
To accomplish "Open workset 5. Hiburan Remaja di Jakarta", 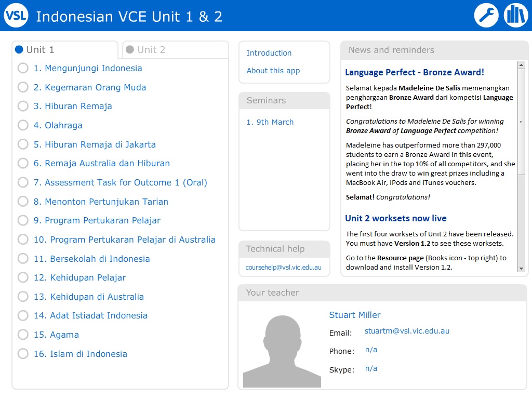I will [95, 144].
